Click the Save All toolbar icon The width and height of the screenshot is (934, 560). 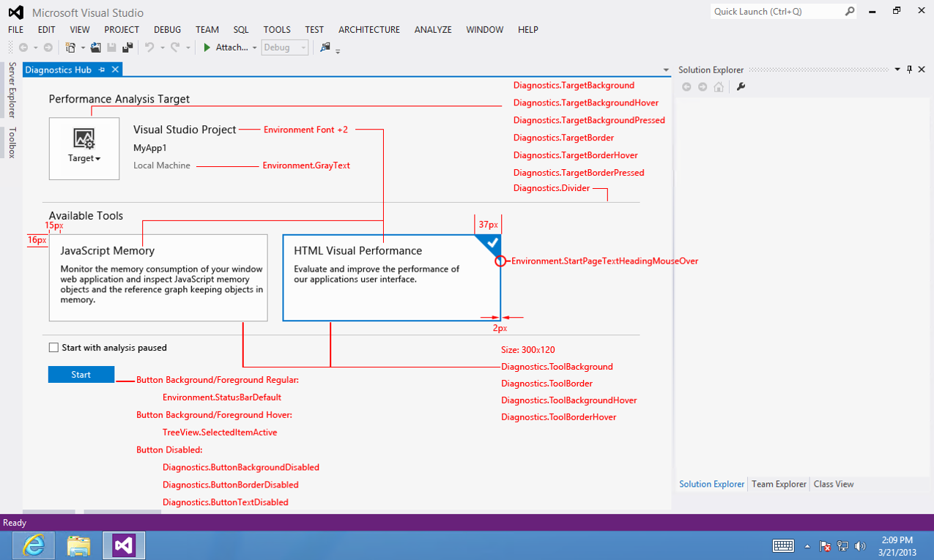127,48
